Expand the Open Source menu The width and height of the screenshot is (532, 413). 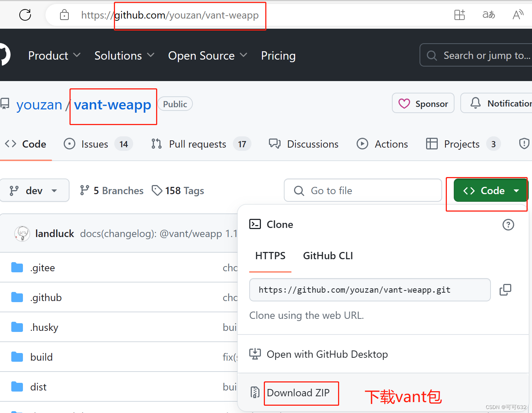207,56
